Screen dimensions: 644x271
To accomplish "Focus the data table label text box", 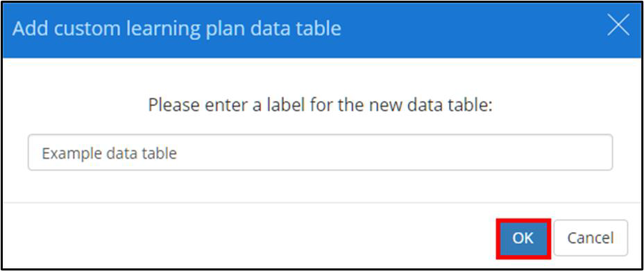I will tap(320, 152).
